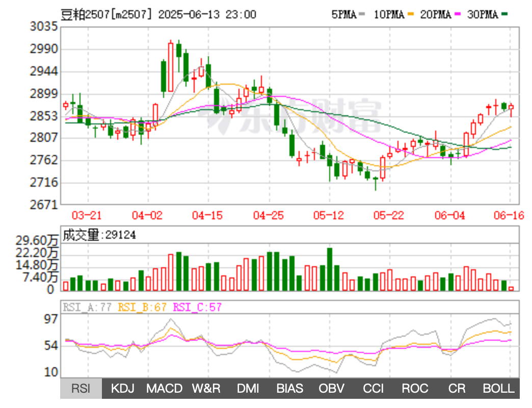Click the 30PMA legend label
Viewport: 532px width, 408px height.
[482, 15]
